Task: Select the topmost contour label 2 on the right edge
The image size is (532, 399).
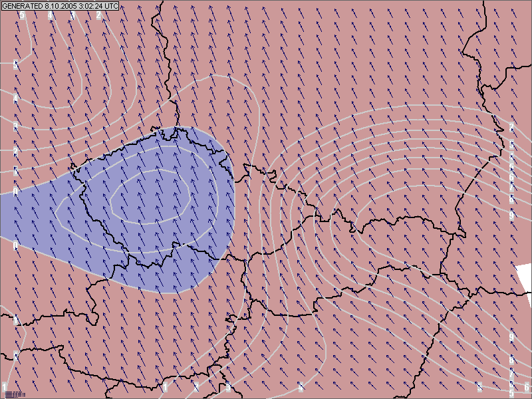Action: (511, 127)
